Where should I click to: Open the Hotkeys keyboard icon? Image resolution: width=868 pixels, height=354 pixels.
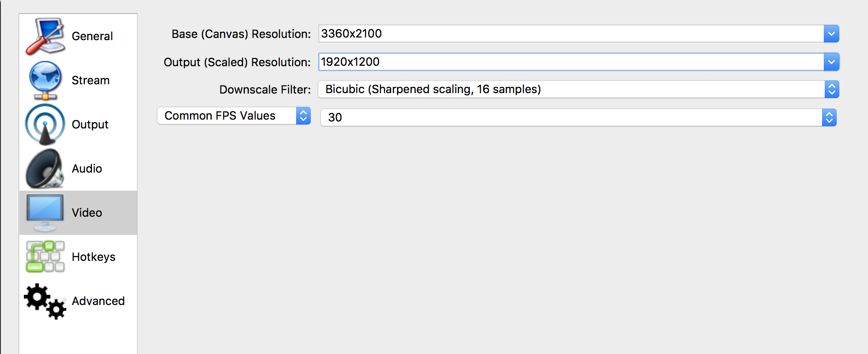click(46, 256)
